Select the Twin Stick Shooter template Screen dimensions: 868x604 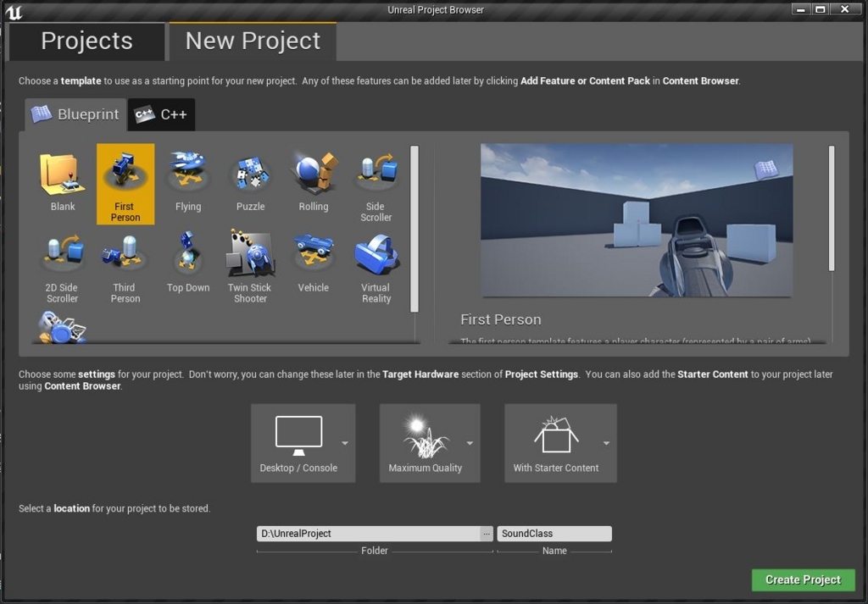point(251,267)
